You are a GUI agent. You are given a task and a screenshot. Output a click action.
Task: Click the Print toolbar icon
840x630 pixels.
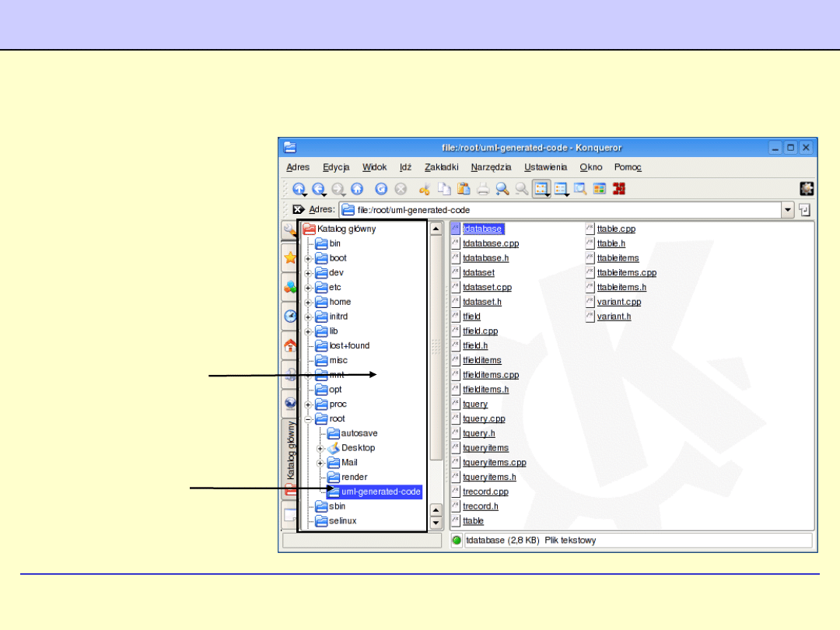point(483,188)
